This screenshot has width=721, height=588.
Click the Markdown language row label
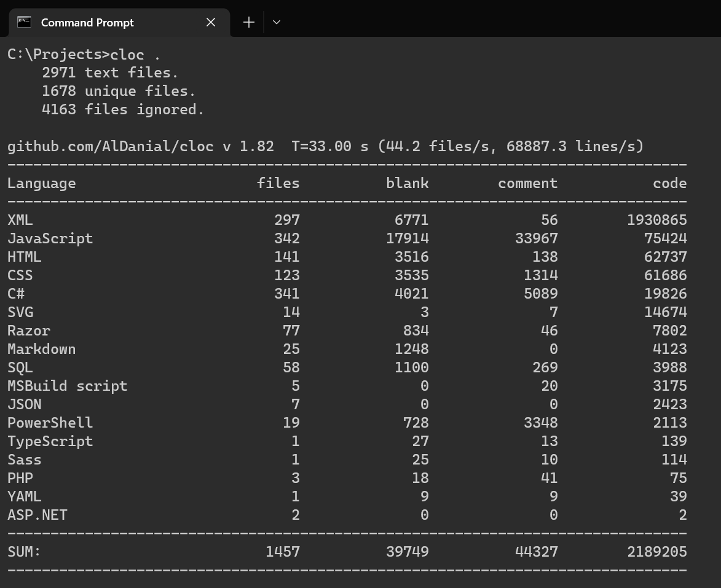pos(41,348)
